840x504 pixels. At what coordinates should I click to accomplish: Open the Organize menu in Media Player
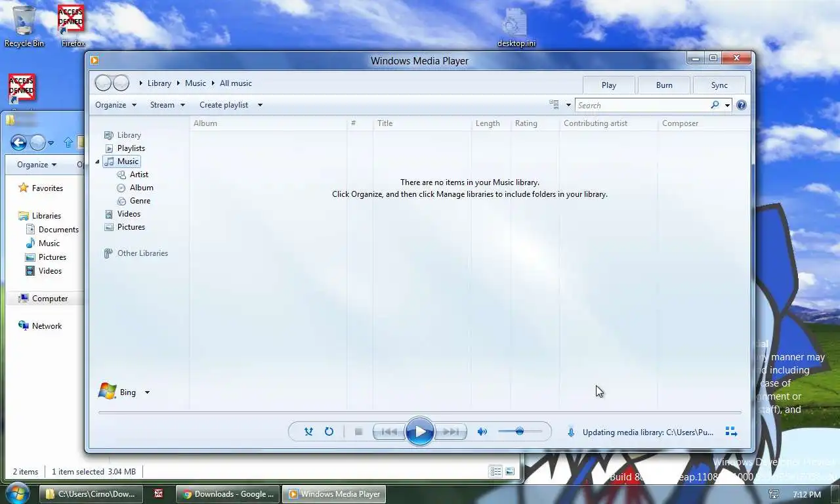tap(116, 105)
